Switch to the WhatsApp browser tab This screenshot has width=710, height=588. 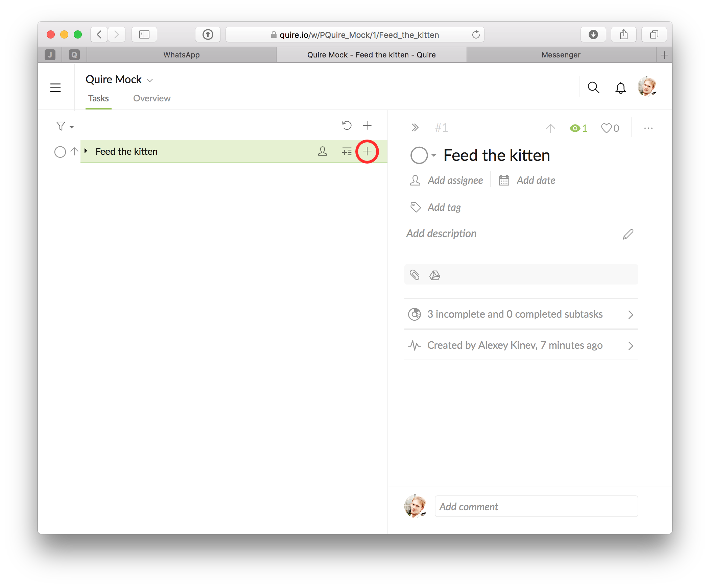[x=182, y=55]
